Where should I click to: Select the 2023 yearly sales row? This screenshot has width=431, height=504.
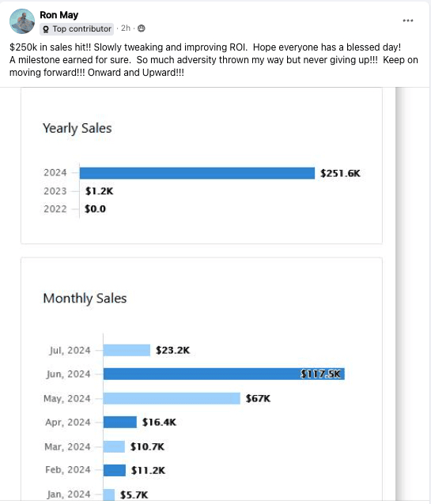(x=78, y=191)
